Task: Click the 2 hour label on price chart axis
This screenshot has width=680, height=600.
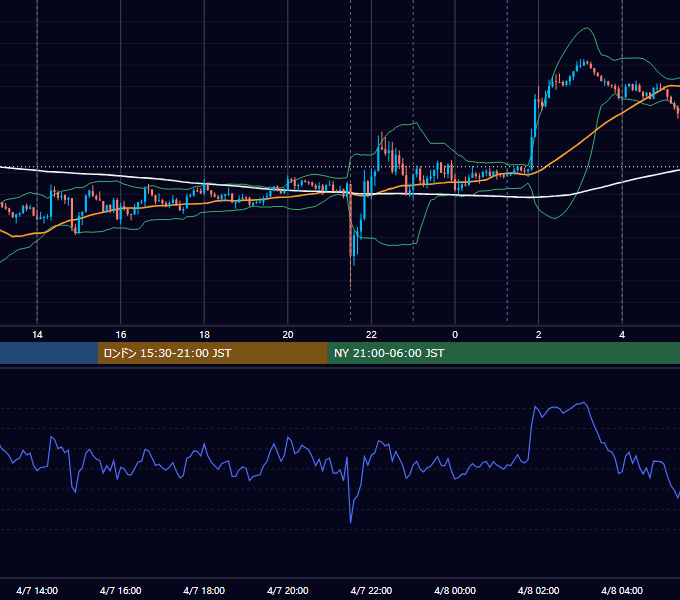Action: click(x=539, y=335)
